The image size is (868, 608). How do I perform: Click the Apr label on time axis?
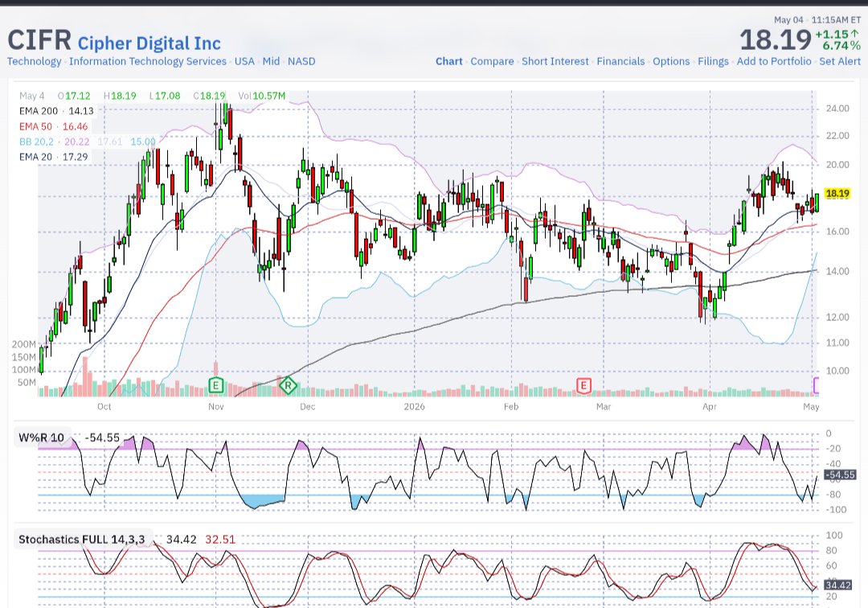point(709,406)
